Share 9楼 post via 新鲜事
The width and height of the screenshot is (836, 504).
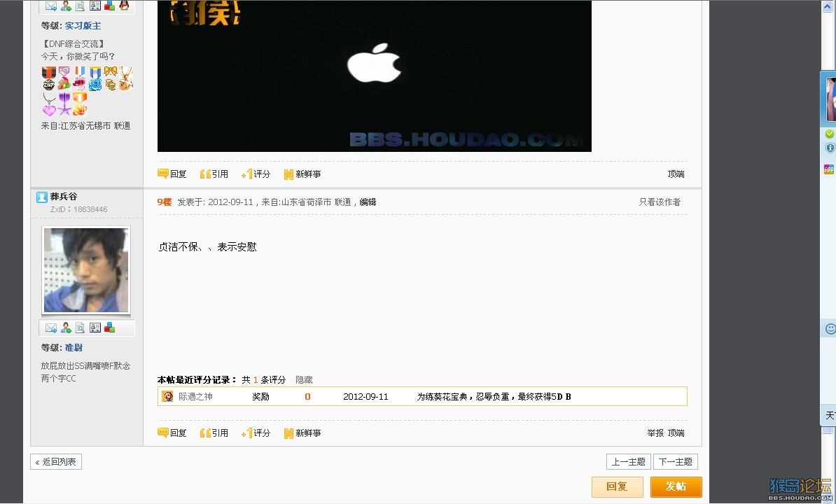click(x=302, y=433)
